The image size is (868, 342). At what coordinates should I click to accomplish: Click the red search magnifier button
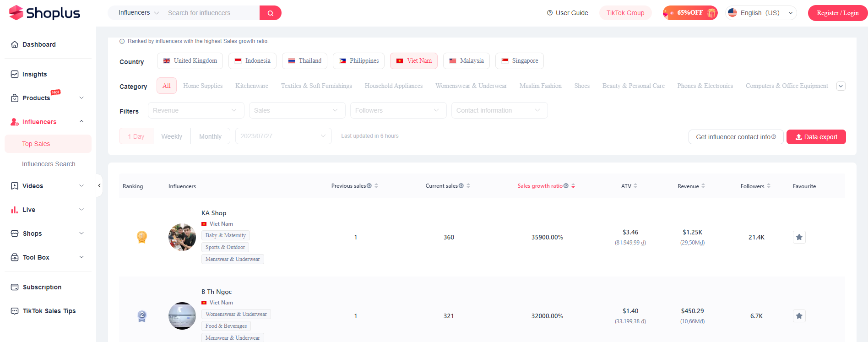click(x=271, y=13)
